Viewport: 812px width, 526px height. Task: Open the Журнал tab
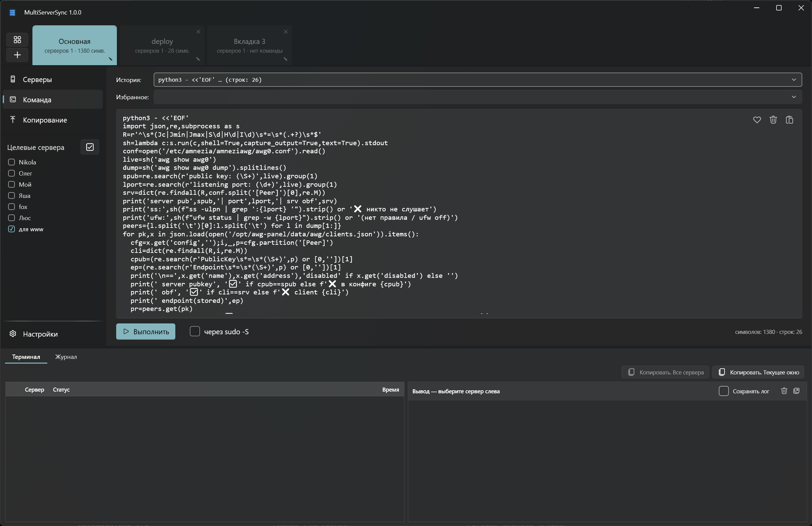pyautogui.click(x=66, y=357)
